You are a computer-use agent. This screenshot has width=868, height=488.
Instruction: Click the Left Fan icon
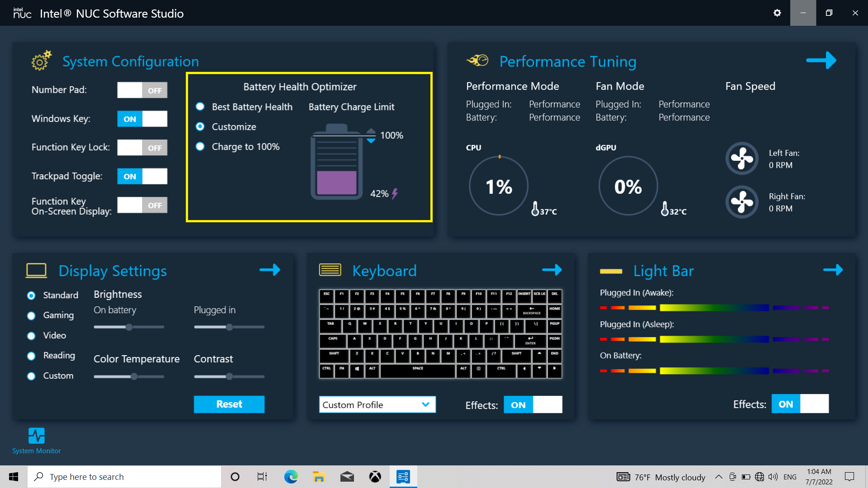[x=742, y=159]
